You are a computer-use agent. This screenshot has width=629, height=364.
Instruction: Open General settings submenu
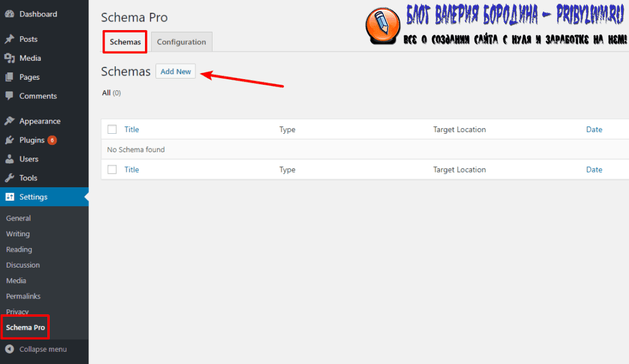18,218
